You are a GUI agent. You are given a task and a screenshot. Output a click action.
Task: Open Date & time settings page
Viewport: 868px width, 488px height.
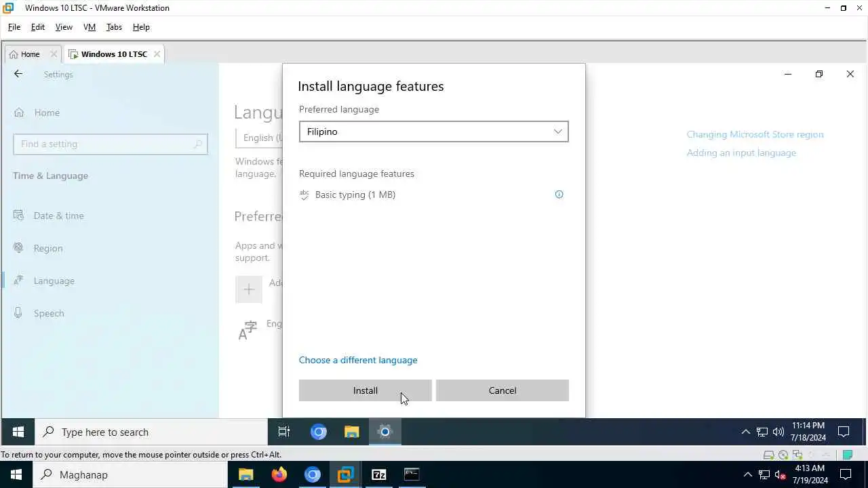tap(58, 216)
